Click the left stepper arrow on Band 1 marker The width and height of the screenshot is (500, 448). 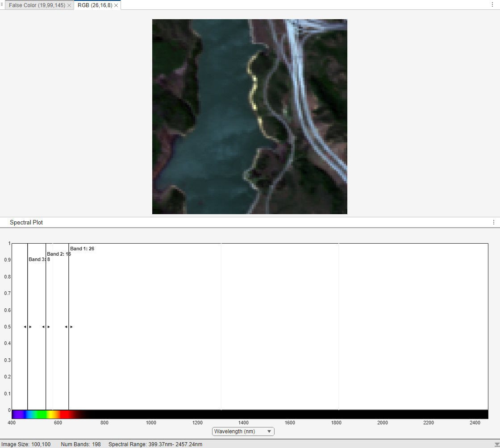pos(66,327)
